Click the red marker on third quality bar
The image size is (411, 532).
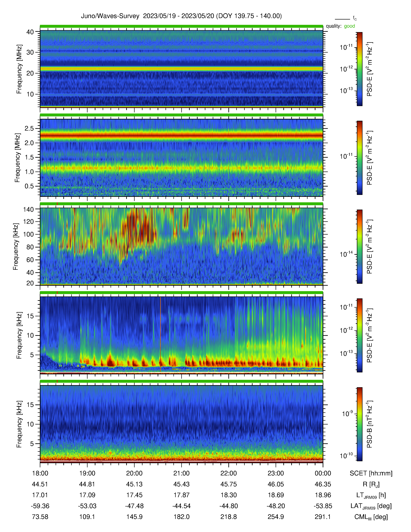coord(57,204)
